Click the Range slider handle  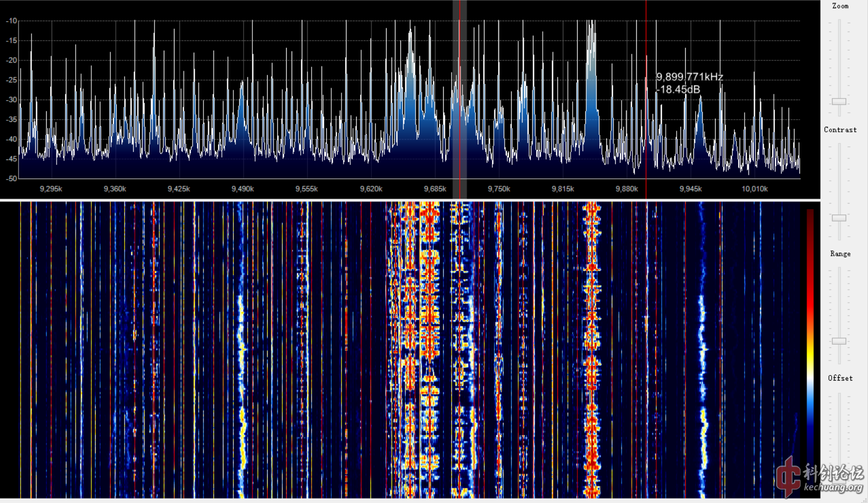(x=839, y=341)
